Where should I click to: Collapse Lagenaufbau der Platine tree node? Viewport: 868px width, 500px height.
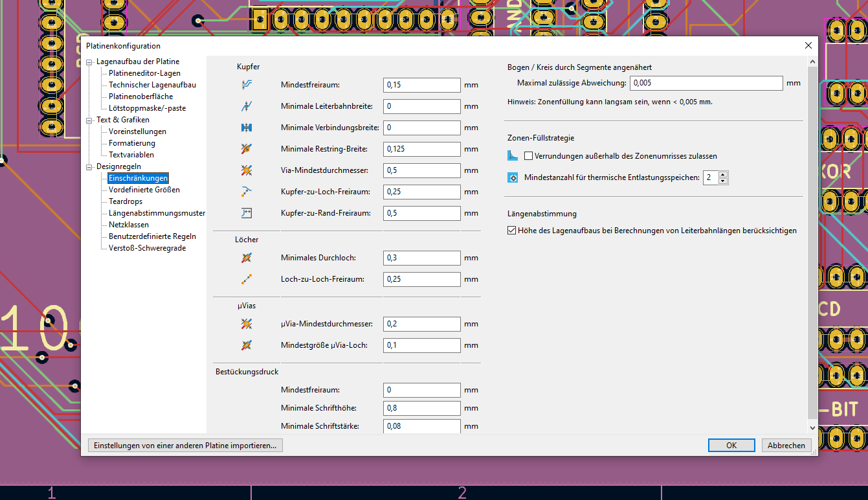tap(89, 62)
